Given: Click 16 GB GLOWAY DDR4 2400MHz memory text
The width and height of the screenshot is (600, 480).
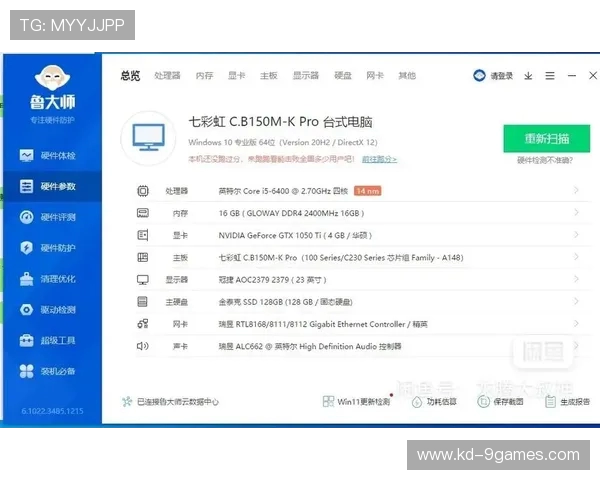Looking at the screenshot, I should [291, 213].
